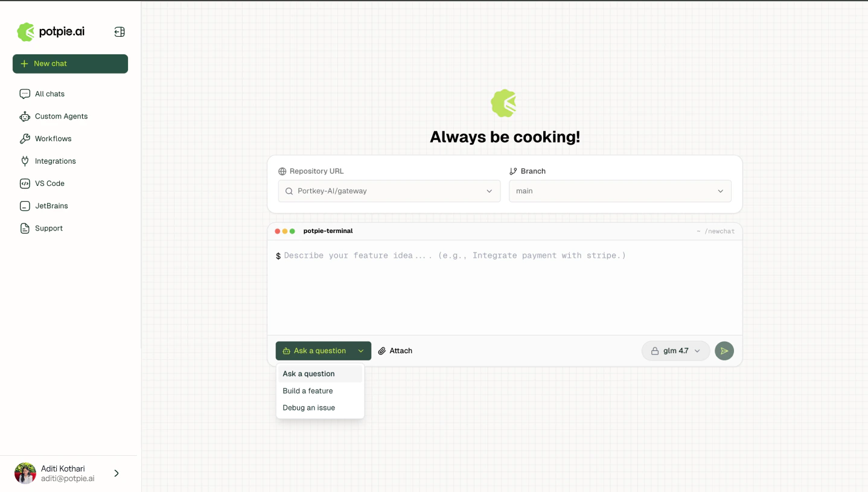
Task: Click the user avatar of Aditi Kothari
Action: coord(25,473)
